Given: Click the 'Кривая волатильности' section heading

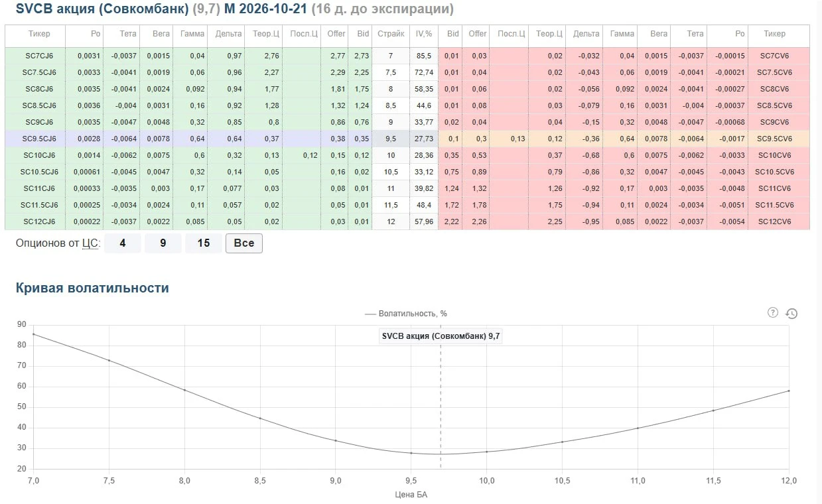Looking at the screenshot, I should 92,288.
